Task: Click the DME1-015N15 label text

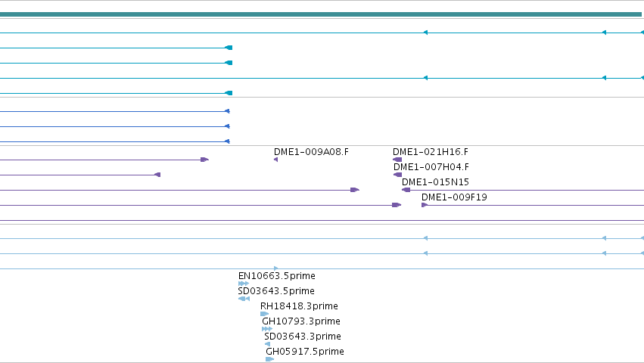Action: 435,182
